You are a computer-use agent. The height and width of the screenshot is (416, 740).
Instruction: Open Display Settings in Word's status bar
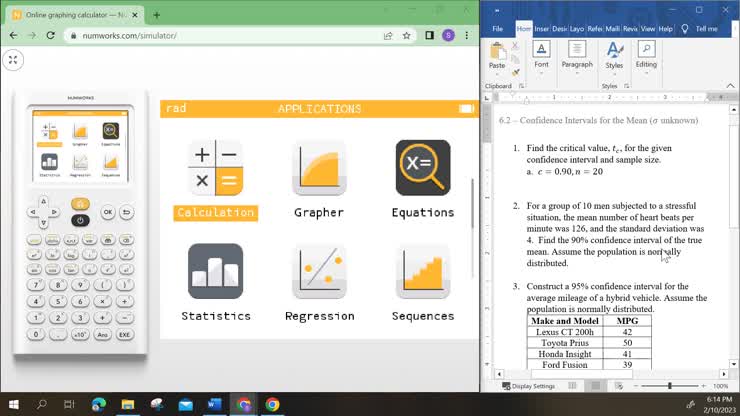click(x=528, y=386)
